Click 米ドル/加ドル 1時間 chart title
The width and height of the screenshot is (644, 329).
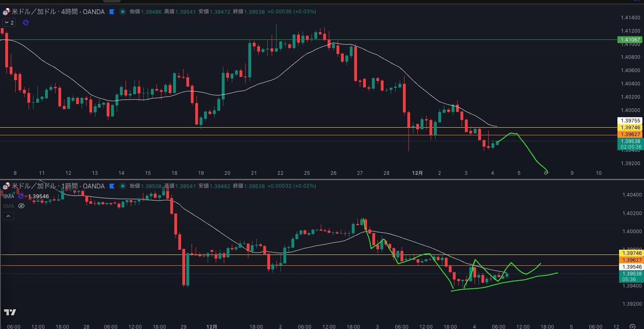pos(58,186)
